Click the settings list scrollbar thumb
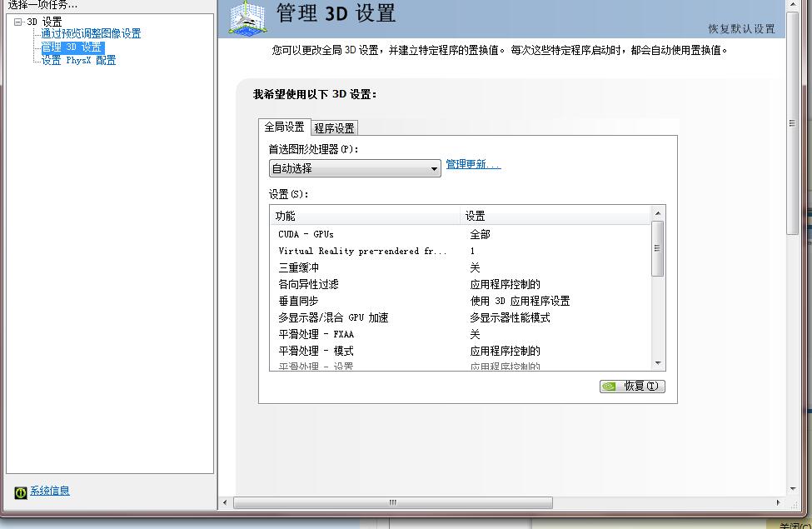 [x=658, y=249]
